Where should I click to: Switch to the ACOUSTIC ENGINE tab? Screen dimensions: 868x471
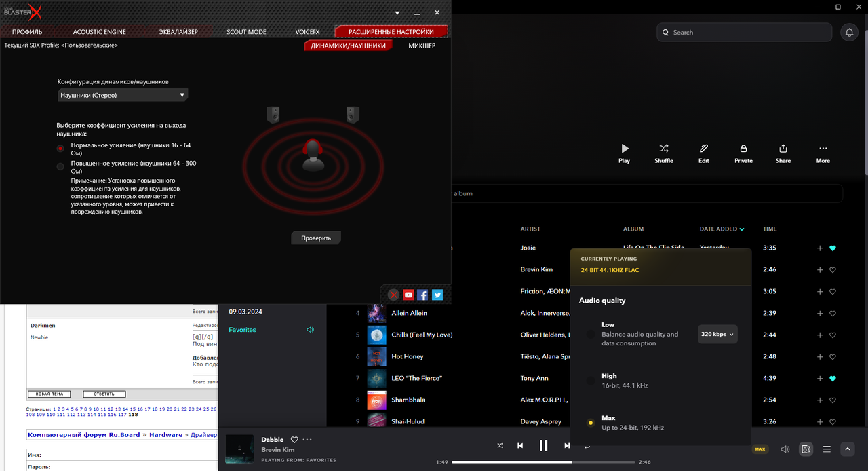click(x=99, y=32)
